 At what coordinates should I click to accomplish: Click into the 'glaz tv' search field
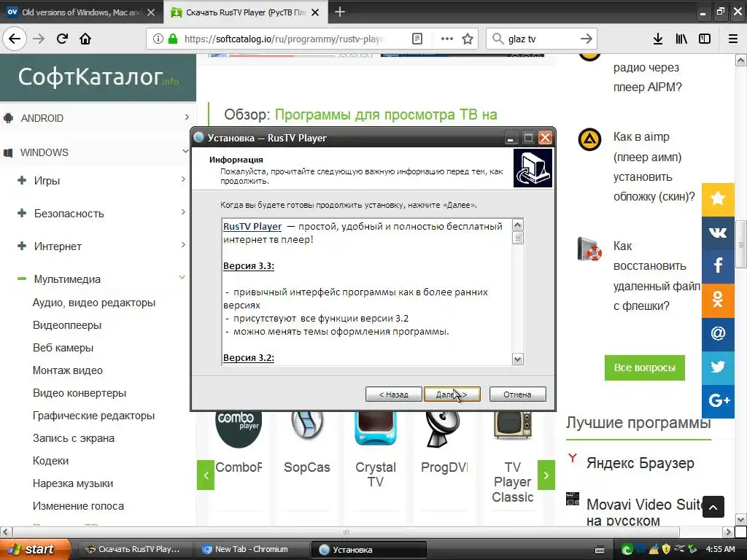pos(541,39)
